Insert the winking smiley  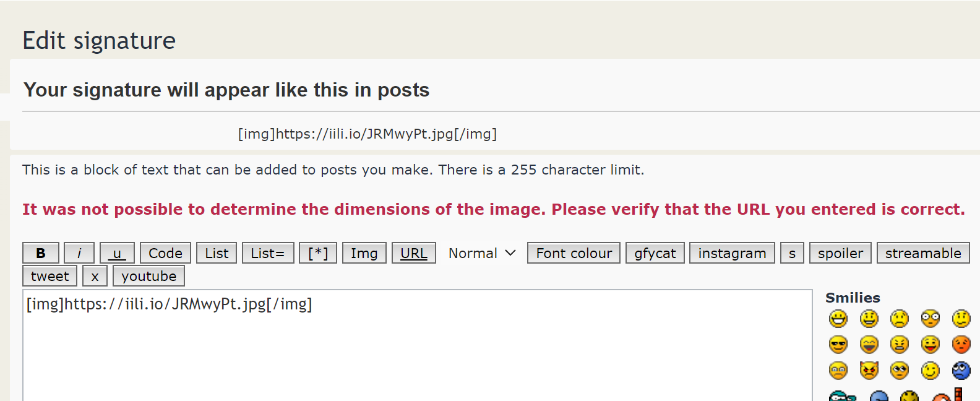(x=931, y=371)
